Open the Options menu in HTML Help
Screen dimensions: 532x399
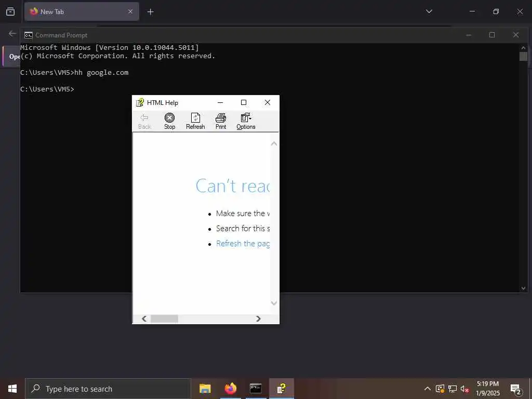tap(246, 121)
